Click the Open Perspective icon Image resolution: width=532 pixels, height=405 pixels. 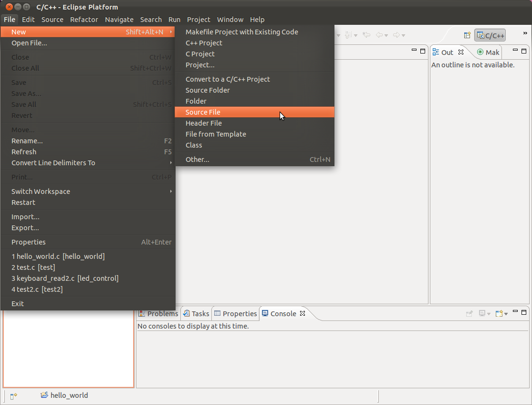coord(467,35)
